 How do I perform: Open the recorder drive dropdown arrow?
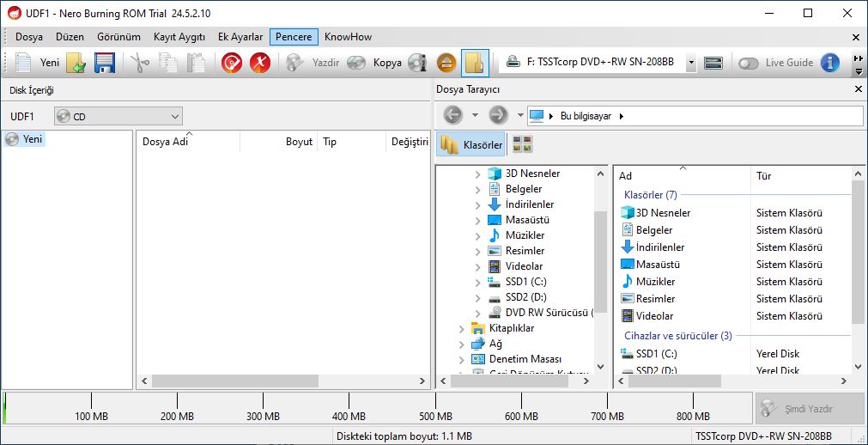(691, 63)
